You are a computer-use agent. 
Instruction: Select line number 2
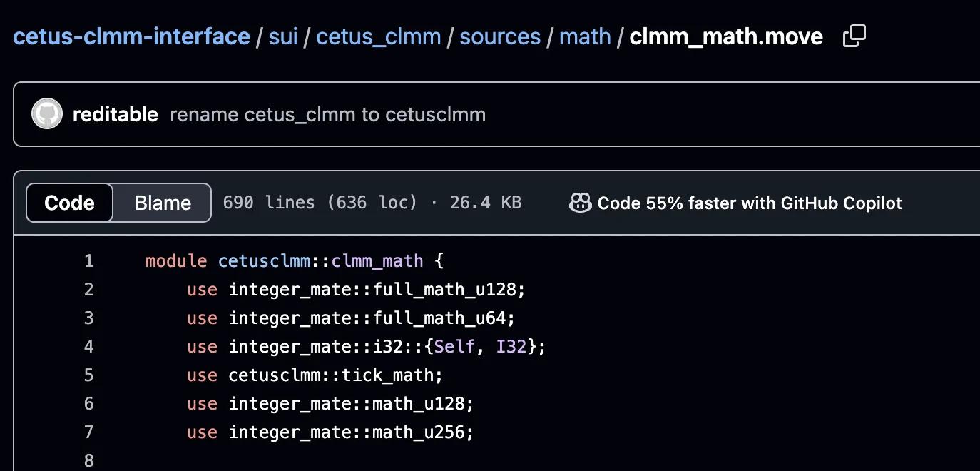(88, 290)
